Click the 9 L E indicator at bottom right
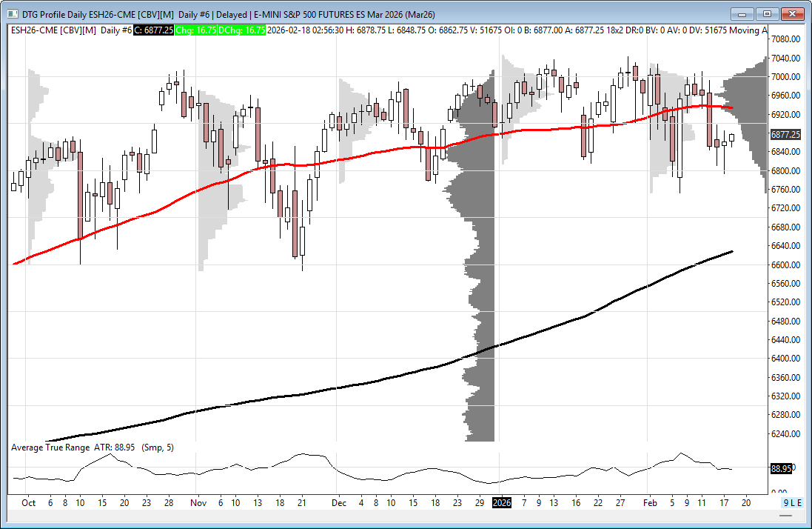This screenshot has width=812, height=529. (791, 502)
